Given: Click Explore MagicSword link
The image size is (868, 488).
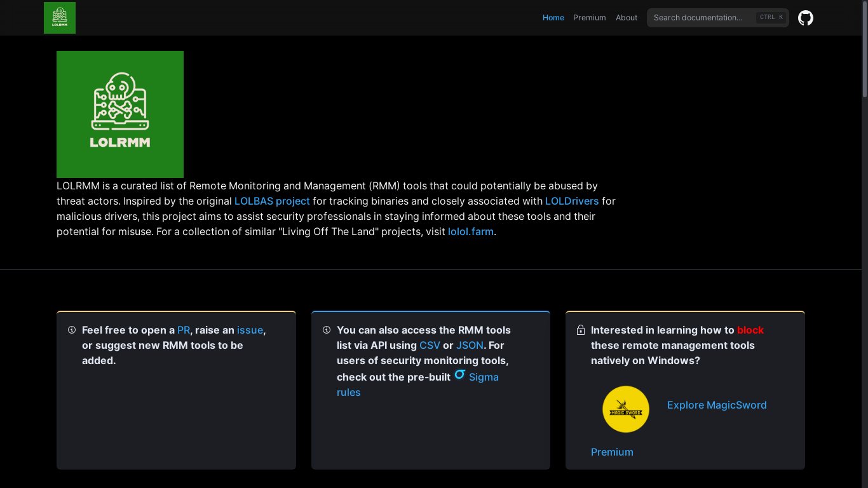Looking at the screenshot, I should coord(717,405).
